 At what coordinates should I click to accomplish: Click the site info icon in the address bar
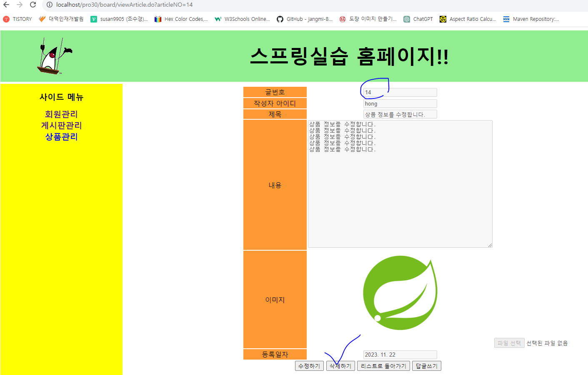coord(49,5)
